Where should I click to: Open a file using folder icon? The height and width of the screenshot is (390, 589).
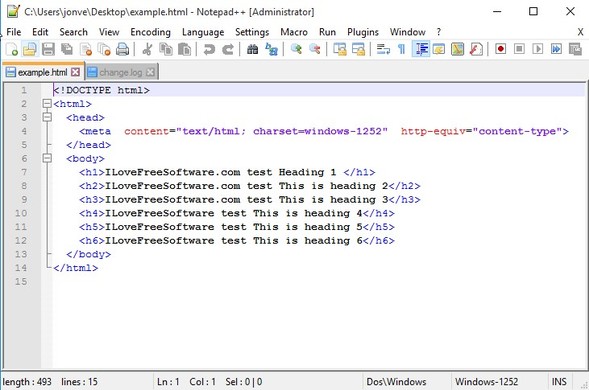click(x=29, y=49)
